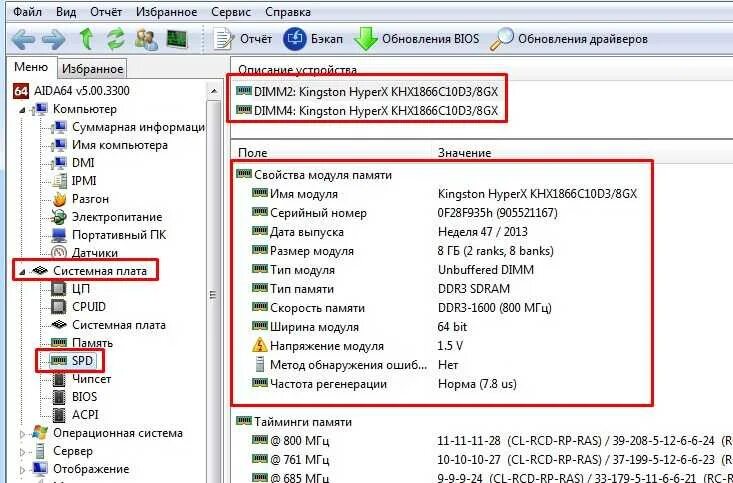This screenshot has height=483, width=733.
Task: Open the users icon in the toolbar
Action: point(146,39)
